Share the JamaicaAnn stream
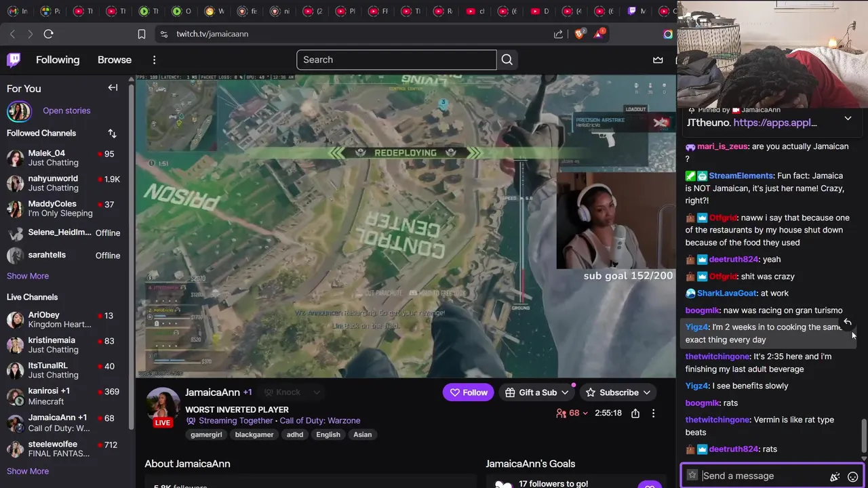The height and width of the screenshot is (488, 868). pos(635,413)
